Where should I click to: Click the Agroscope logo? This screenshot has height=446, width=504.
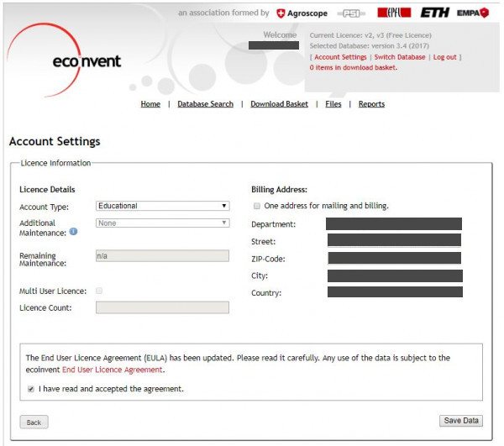[x=302, y=13]
